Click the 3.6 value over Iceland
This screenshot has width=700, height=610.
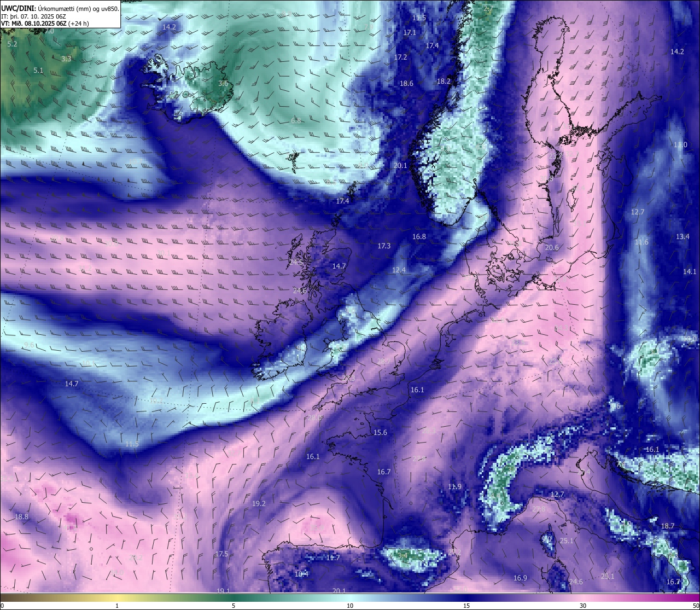(x=223, y=84)
